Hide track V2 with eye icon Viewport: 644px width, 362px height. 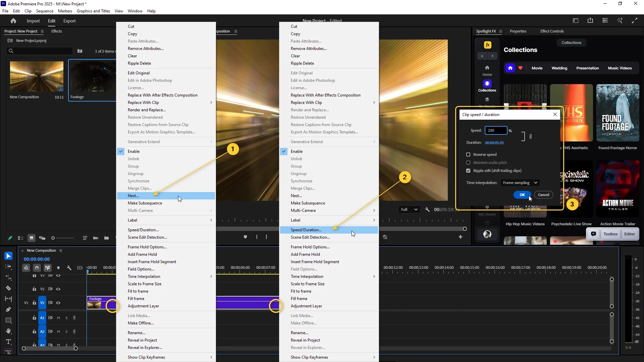point(58,289)
